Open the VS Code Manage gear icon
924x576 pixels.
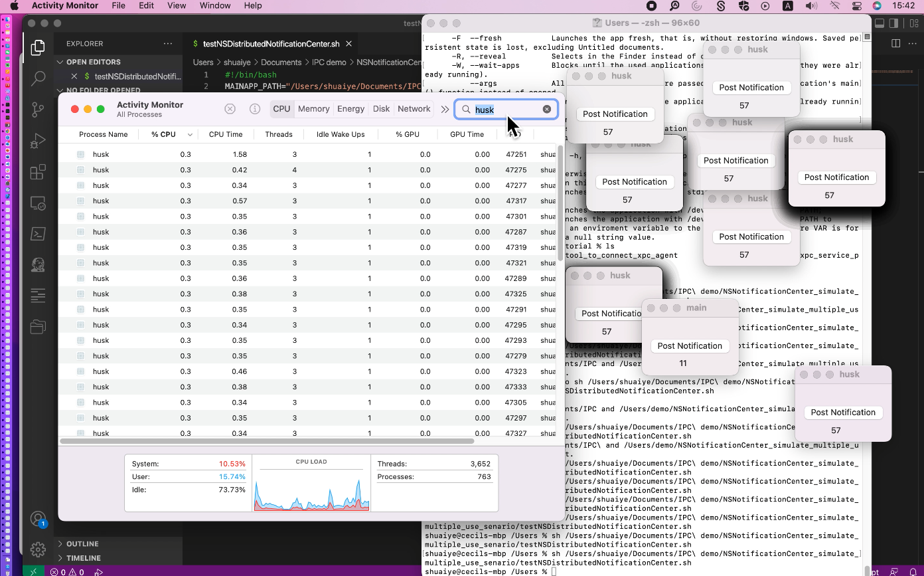tap(38, 549)
